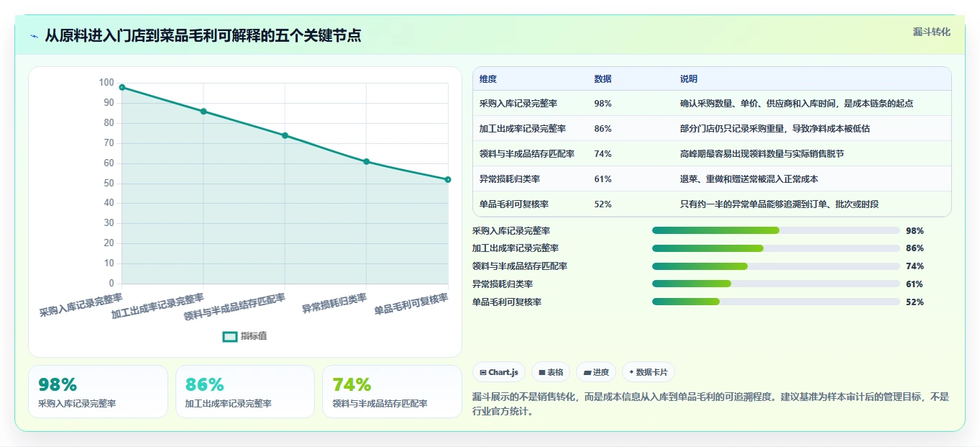Click the footnote paragraph starting 漏斗展示的不是销售转化

point(710,405)
